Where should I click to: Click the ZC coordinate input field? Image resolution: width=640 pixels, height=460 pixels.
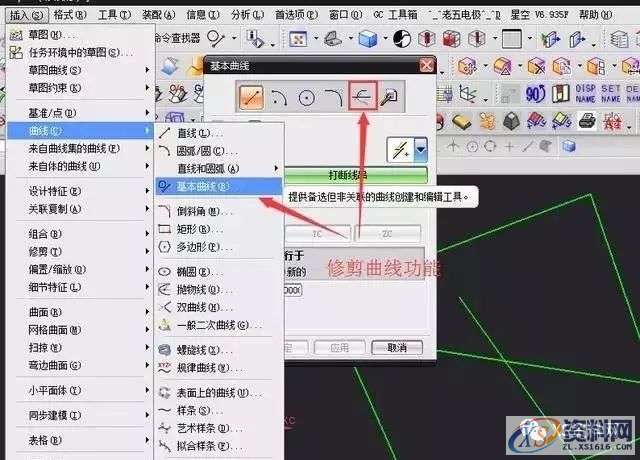coord(387,234)
